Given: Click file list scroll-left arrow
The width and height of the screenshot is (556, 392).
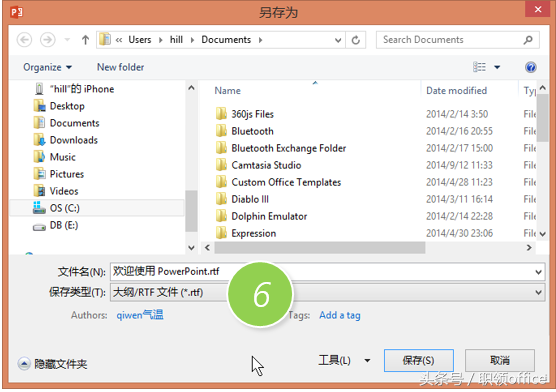Looking at the screenshot, I should [208, 248].
